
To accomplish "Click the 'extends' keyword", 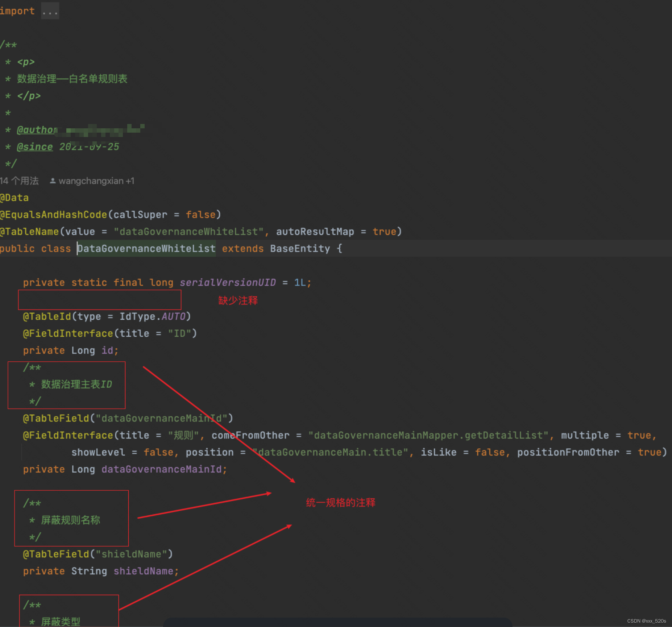I will tap(243, 249).
